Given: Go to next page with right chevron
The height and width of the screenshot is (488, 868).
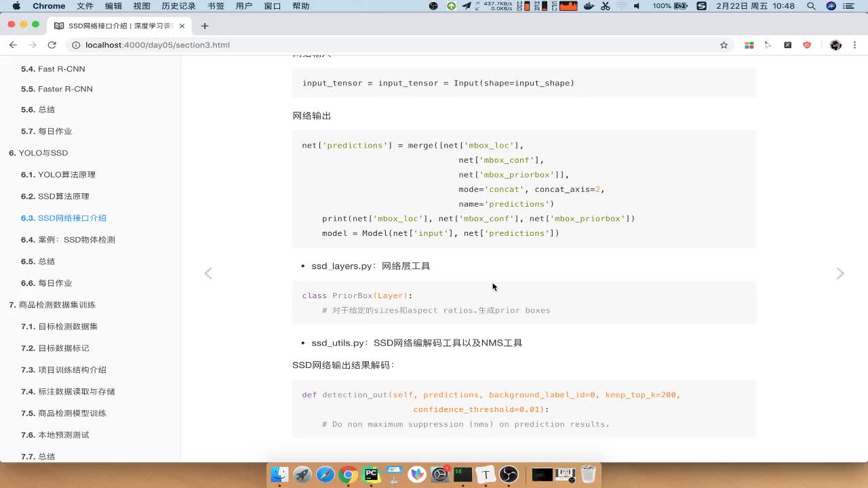Looking at the screenshot, I should pyautogui.click(x=840, y=273).
